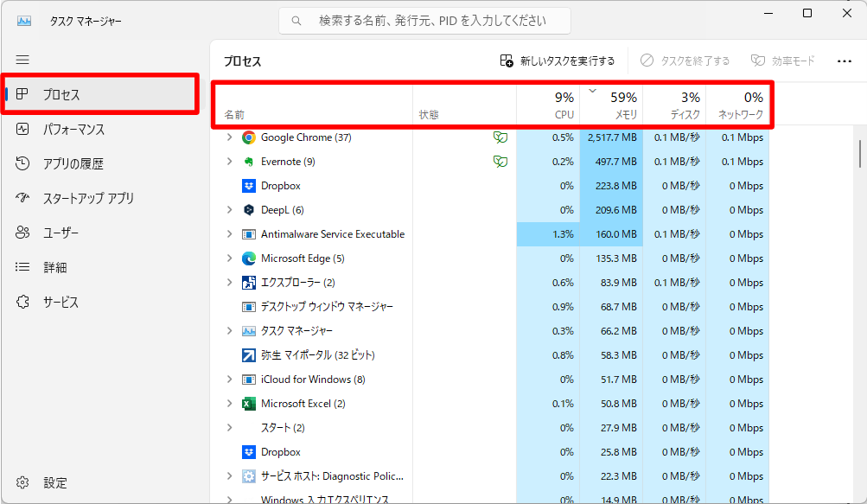Screen dimensions: 867x504
Task: Open the three-dot more options menu
Action: coord(845,61)
